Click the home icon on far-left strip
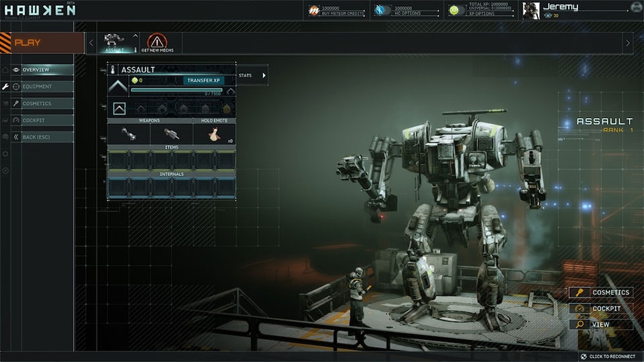Screen dimensions: 644x362 (5, 70)
